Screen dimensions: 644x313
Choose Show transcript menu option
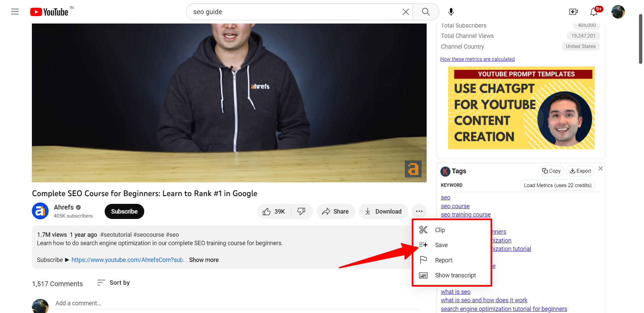pos(455,275)
